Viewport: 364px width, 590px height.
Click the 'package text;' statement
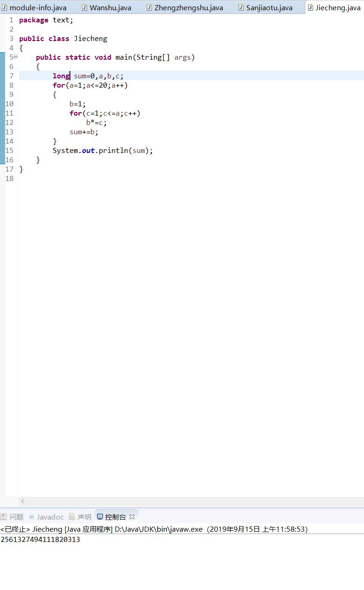[46, 20]
